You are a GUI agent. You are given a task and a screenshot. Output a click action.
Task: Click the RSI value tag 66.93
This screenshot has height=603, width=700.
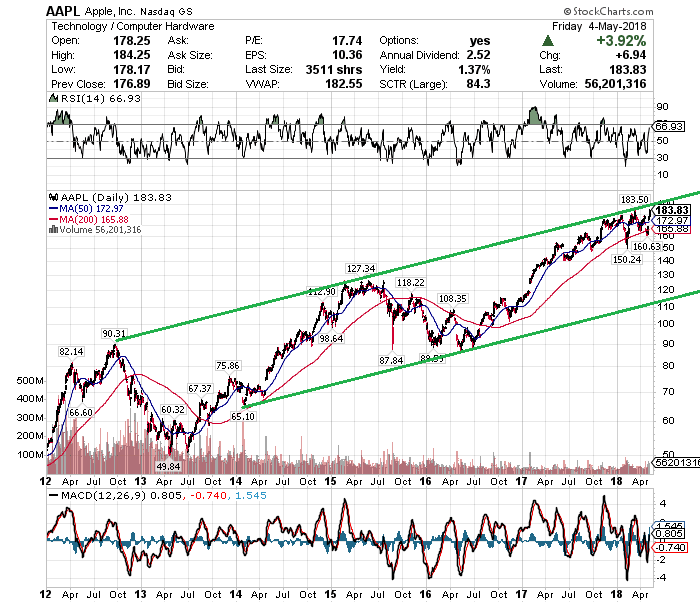669,126
